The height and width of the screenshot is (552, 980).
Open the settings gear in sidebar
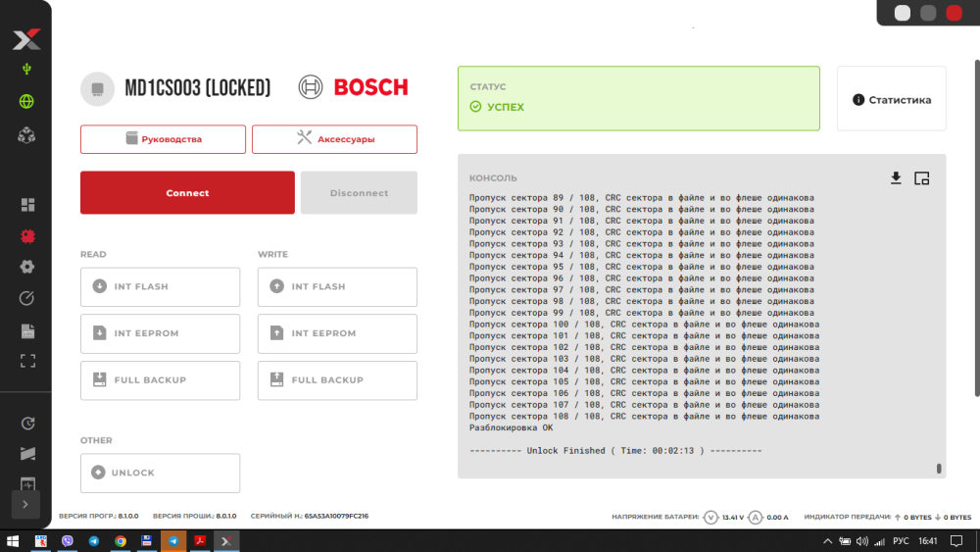[x=26, y=267]
